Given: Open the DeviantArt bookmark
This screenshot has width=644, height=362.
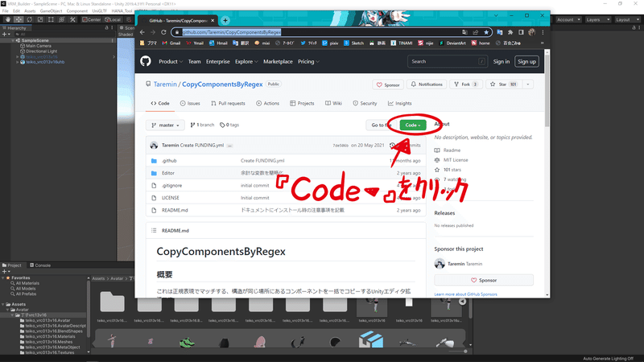Looking at the screenshot, I should (x=452, y=43).
